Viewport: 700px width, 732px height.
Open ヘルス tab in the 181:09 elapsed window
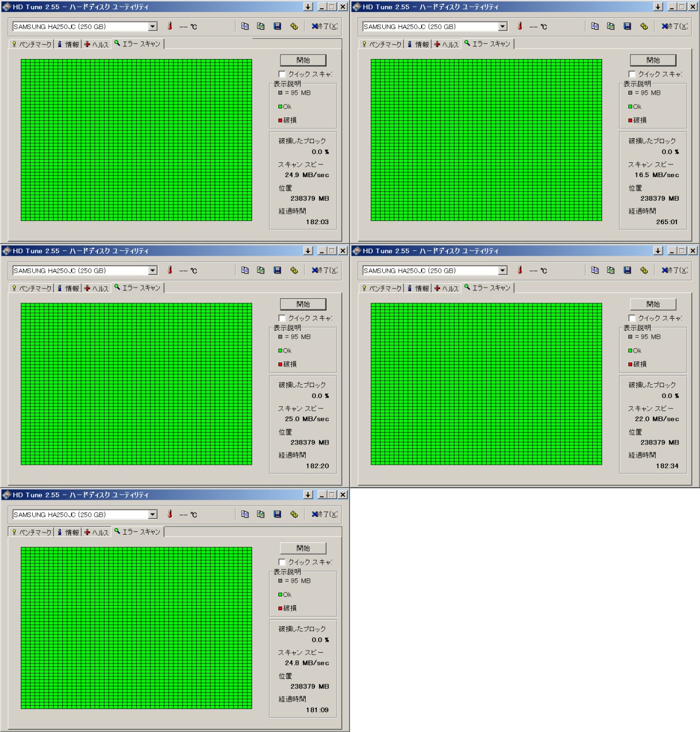coord(96,532)
